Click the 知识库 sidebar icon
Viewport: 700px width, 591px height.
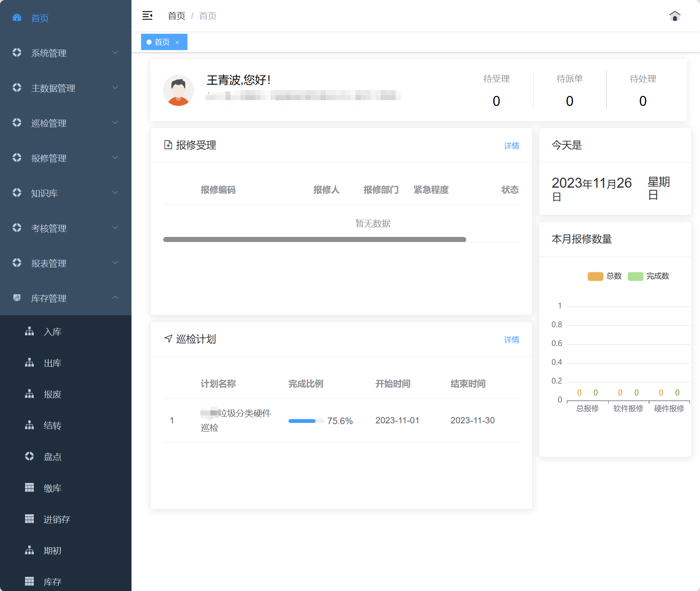[x=17, y=193]
